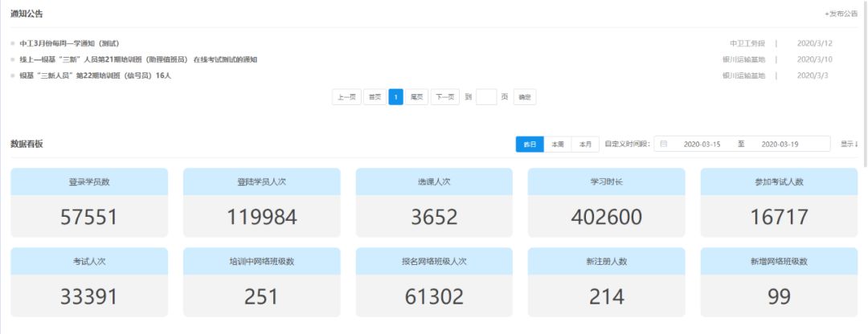The height and width of the screenshot is (334, 868).
Task: Confirm page jump with 确定
Action: tap(525, 97)
